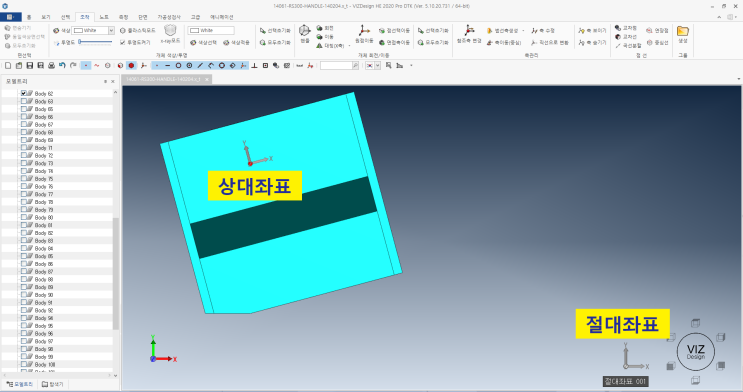Click the 면접축이동 icon
743x392 pixels.
click(382, 43)
